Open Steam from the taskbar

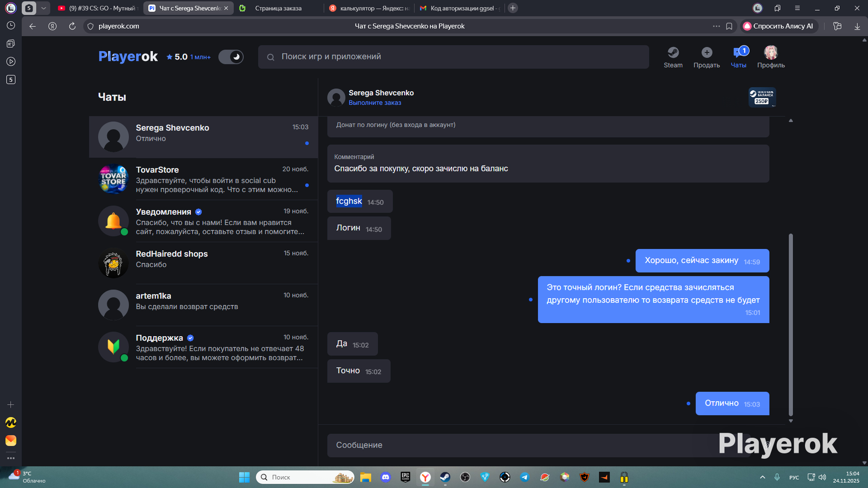[x=445, y=477]
